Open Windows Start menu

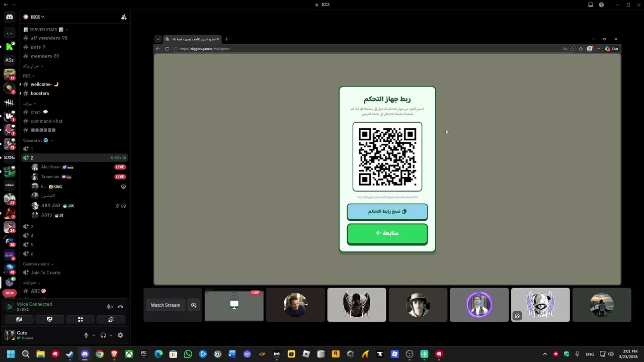11,354
